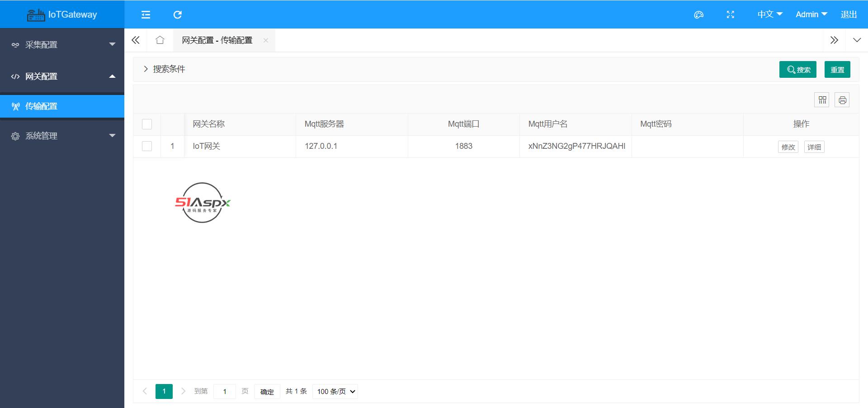
Task: Open the 中文 language dropdown
Action: (770, 14)
